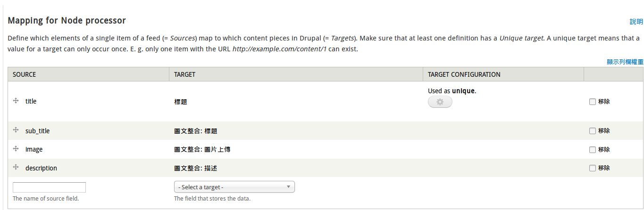Open the Select a target dropdown

234,187
